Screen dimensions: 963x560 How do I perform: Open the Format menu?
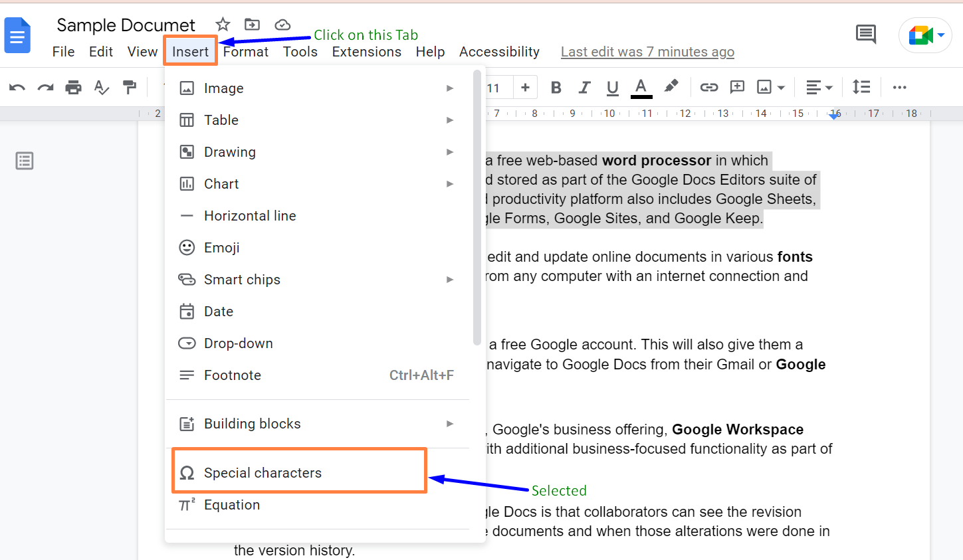click(x=246, y=52)
